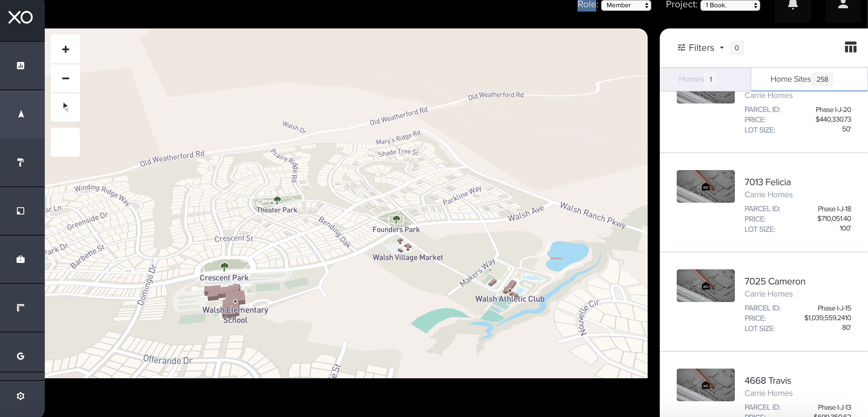This screenshot has height=417, width=868.
Task: Click the XO logo in sidebar
Action: coord(20,17)
